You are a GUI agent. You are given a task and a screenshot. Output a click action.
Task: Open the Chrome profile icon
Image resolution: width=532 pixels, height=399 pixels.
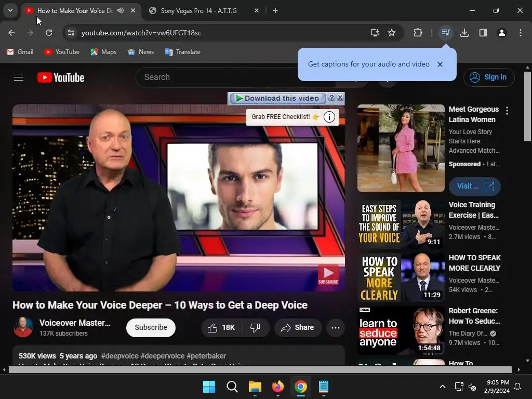(x=502, y=33)
